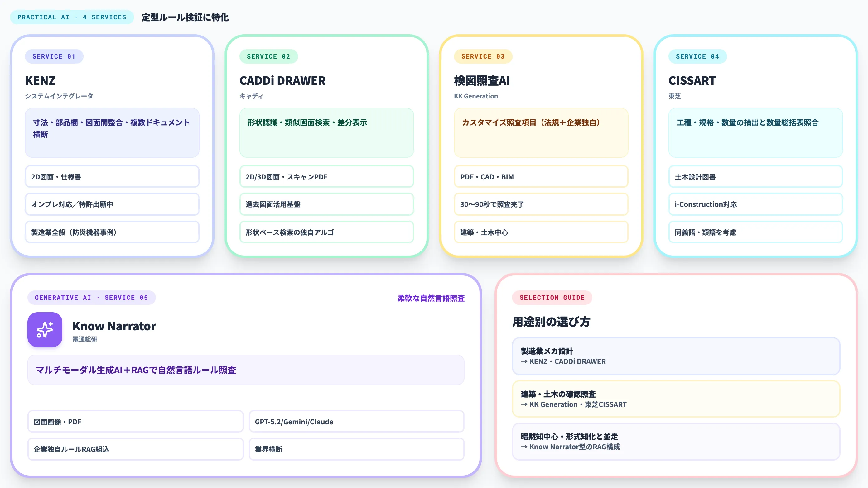868x488 pixels.
Task: Click the SELECTION GUIDE badge
Action: [x=552, y=297]
